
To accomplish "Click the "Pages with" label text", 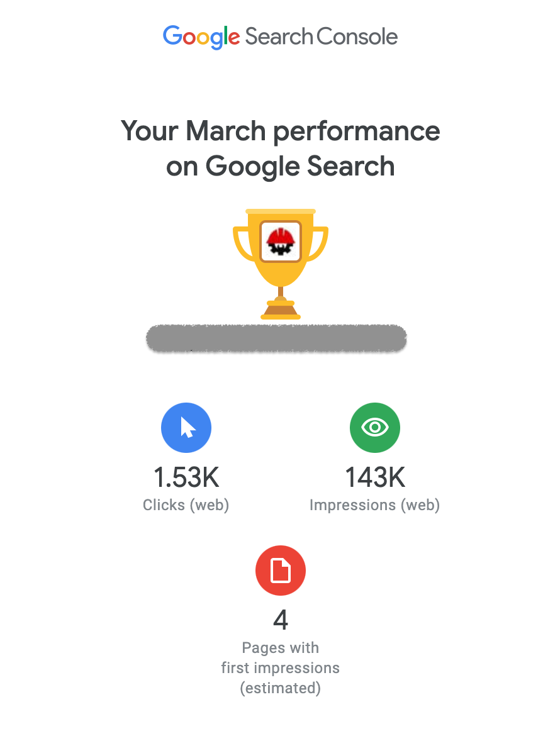I will pos(281,648).
